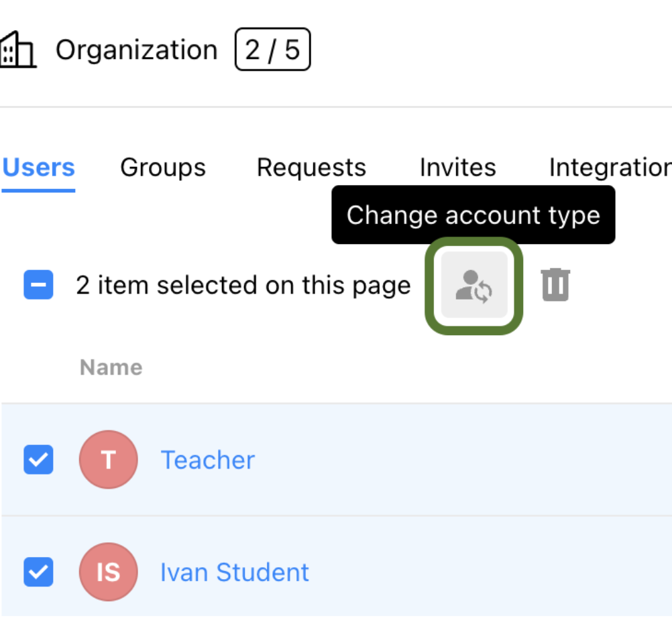Uncheck the Teacher row checkbox

(x=39, y=460)
